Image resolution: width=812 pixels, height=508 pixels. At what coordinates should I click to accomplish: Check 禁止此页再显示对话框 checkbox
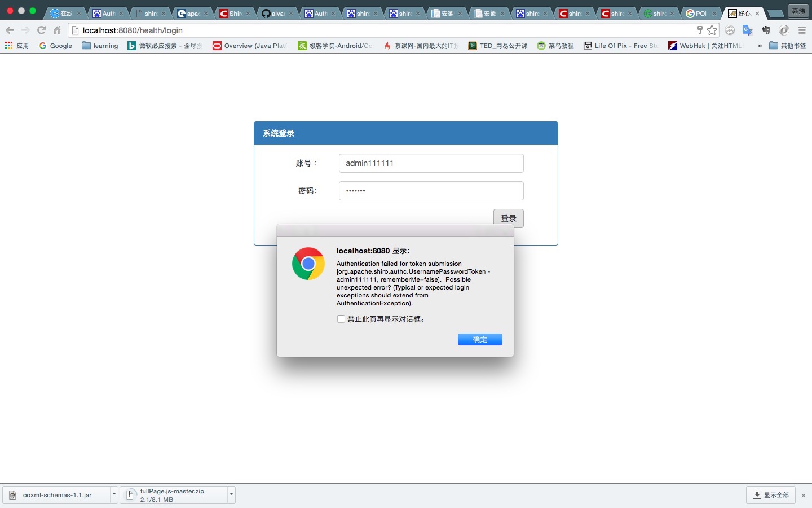click(x=341, y=319)
